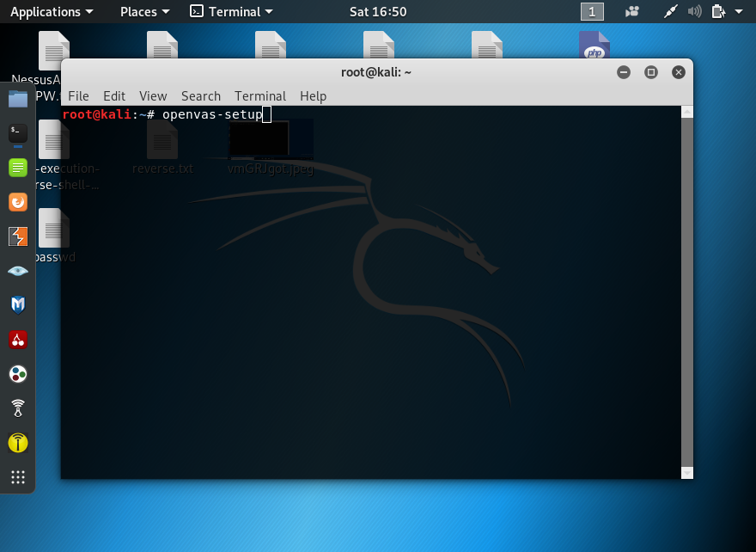Launch Terminal from the dock

pyautogui.click(x=18, y=133)
